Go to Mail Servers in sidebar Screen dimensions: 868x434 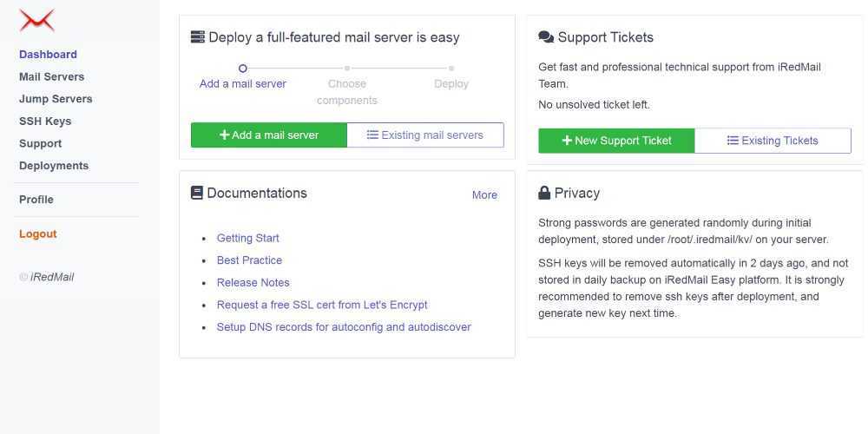point(51,76)
